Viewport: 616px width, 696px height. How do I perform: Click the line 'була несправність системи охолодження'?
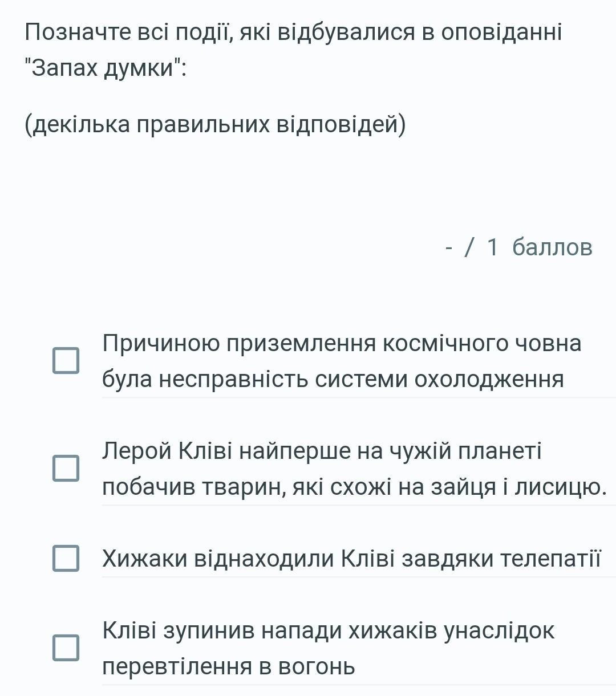(333, 379)
